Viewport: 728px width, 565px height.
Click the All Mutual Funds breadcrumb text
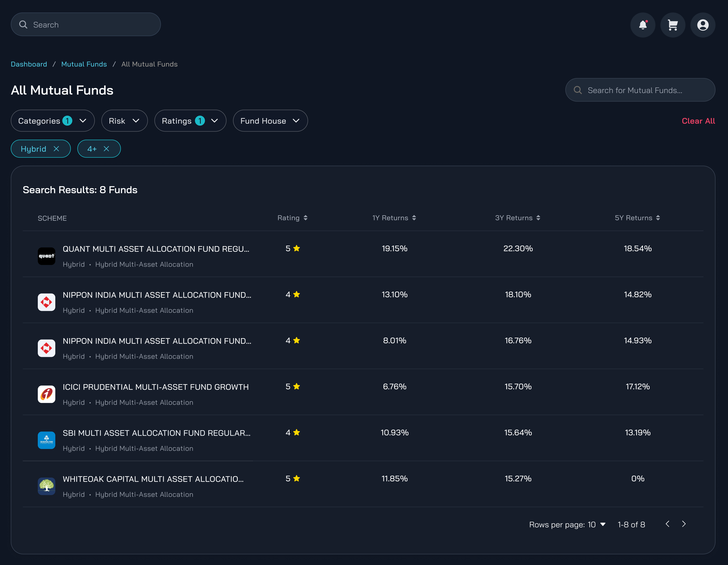[149, 64]
